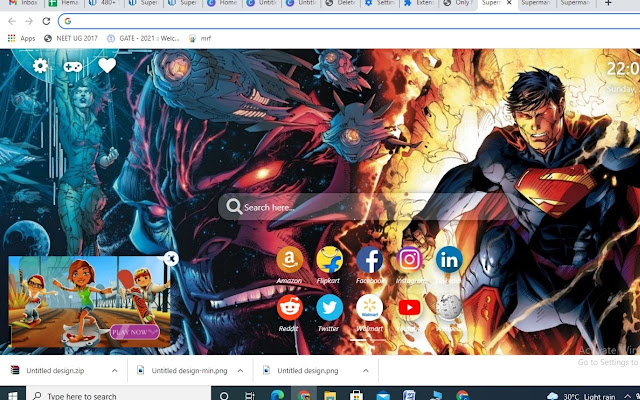This screenshot has height=400, width=640.
Task: Reload the page with the refresh icon
Action: coord(46,21)
